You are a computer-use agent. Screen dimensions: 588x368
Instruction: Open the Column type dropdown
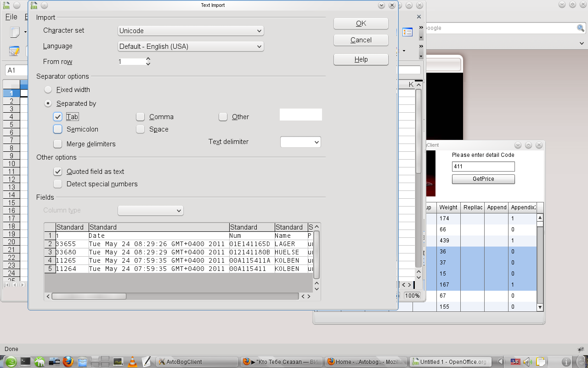(151, 211)
